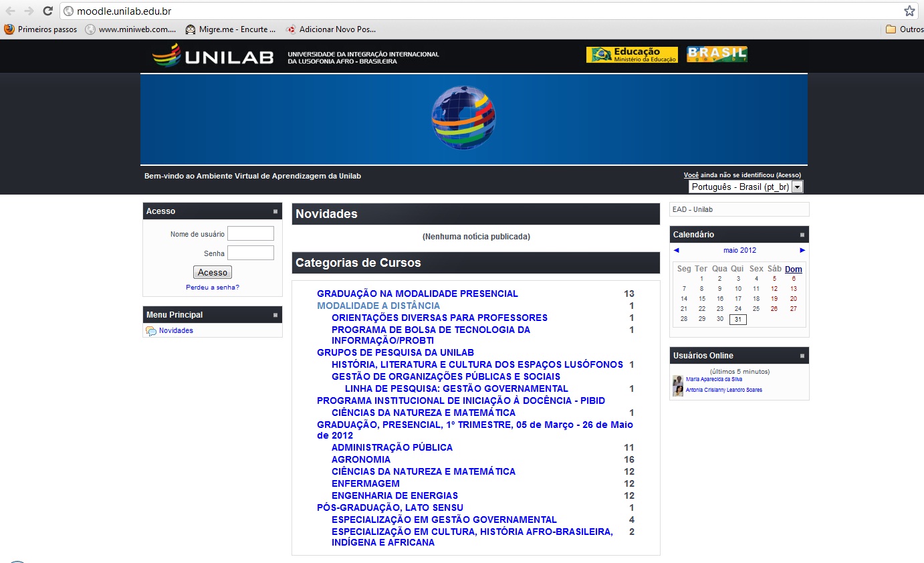This screenshot has height=563, width=924.
Task: Click the Ministério da Educação badge
Action: (631, 55)
